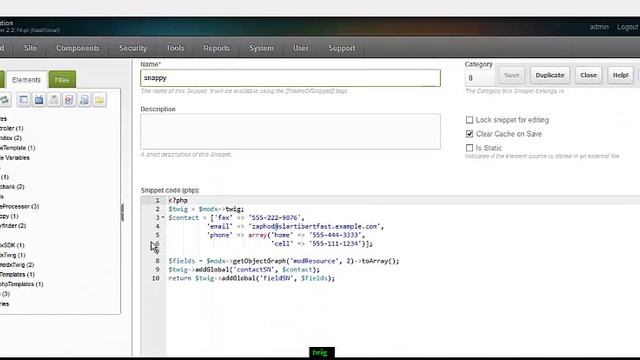Click the Close button

click(x=588, y=75)
